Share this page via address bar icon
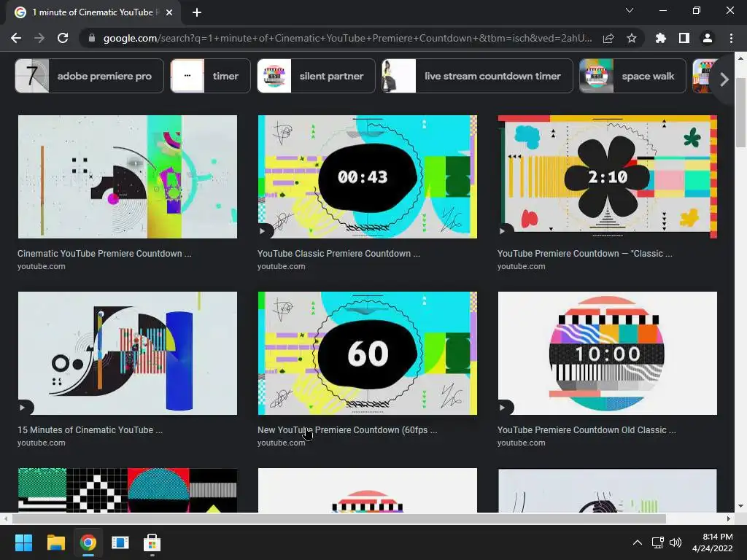This screenshot has width=747, height=560. pos(608,38)
